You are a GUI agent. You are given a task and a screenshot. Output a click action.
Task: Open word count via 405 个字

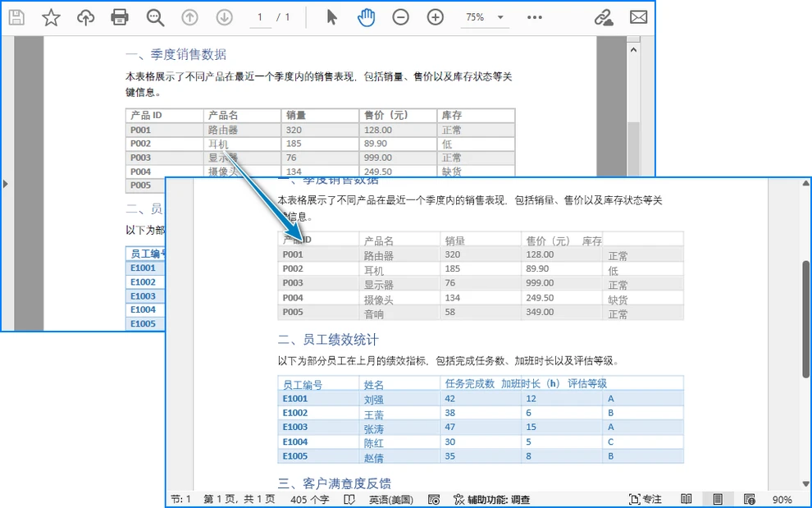click(310, 498)
